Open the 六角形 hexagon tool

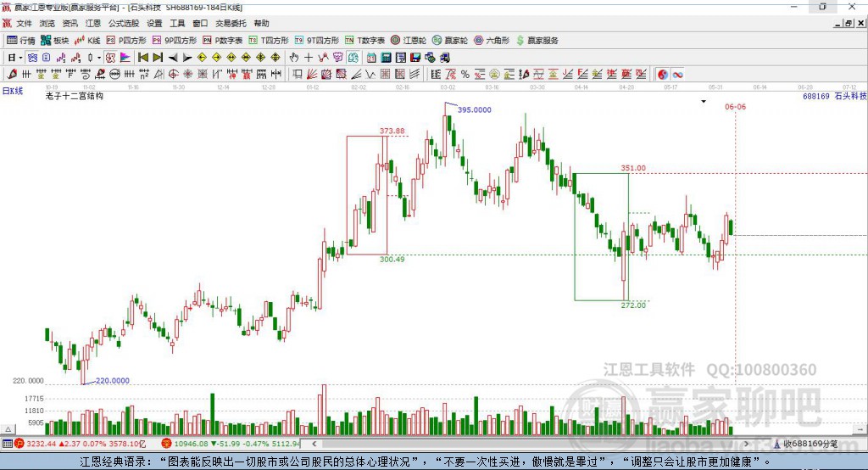pos(492,41)
